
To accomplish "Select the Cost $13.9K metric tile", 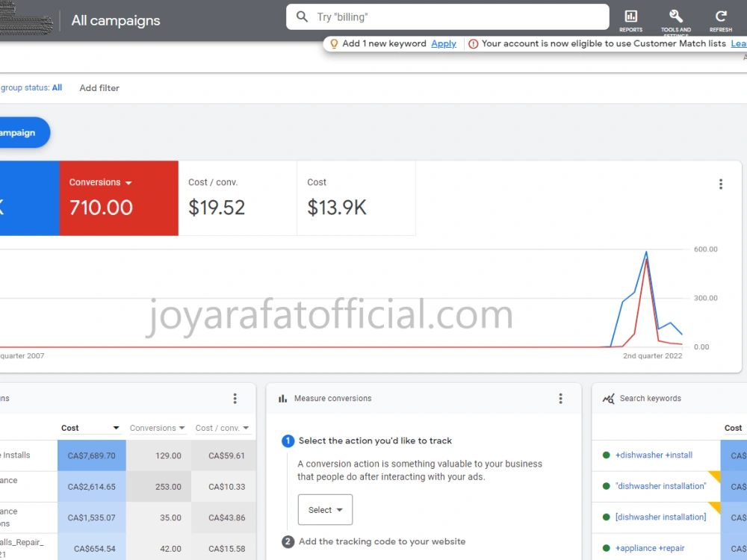I will 356,198.
